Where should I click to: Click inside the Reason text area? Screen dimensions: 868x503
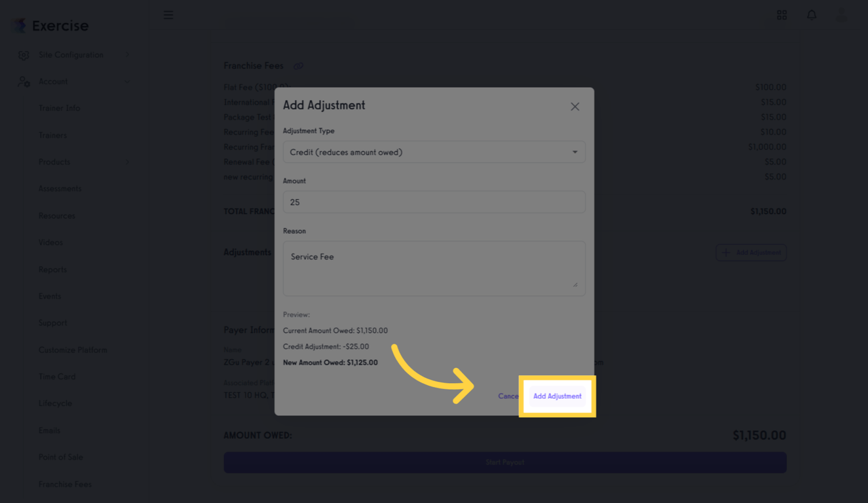[x=434, y=268]
